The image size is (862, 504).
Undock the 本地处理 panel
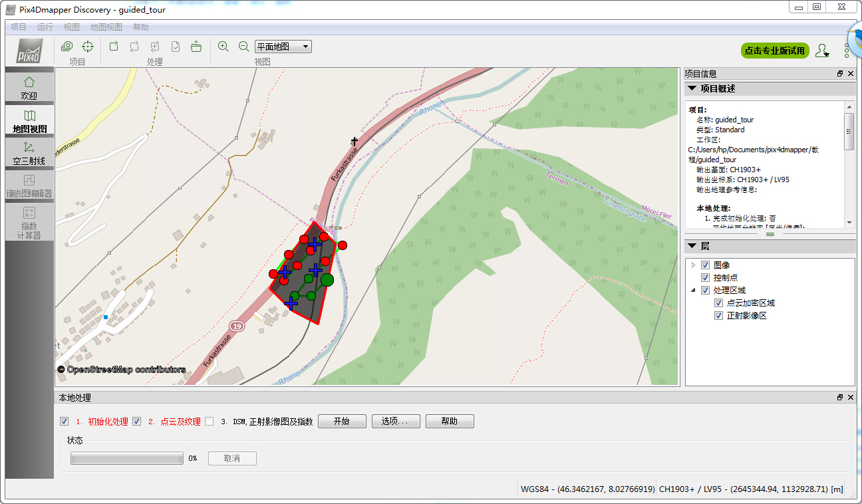(840, 398)
